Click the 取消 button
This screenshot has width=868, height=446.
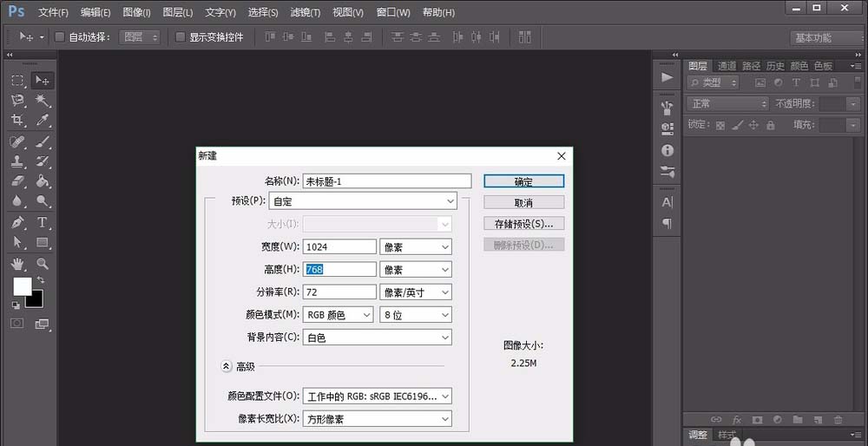[x=523, y=202]
